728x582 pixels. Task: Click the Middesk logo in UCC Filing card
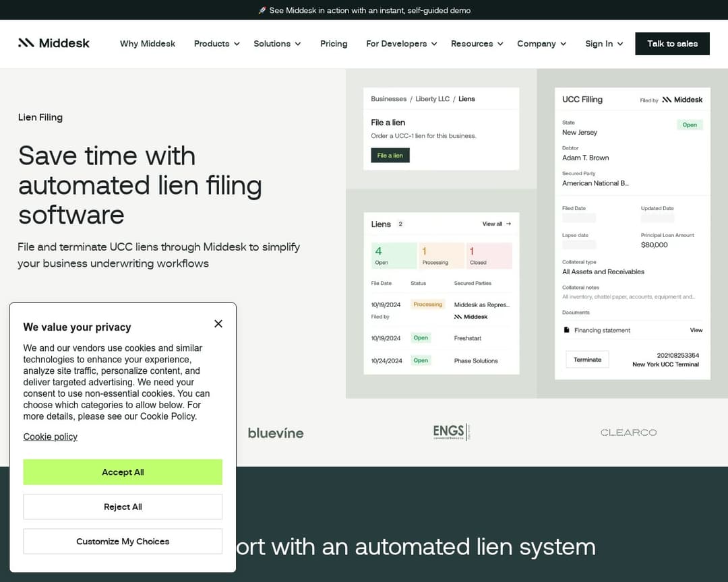(x=682, y=100)
